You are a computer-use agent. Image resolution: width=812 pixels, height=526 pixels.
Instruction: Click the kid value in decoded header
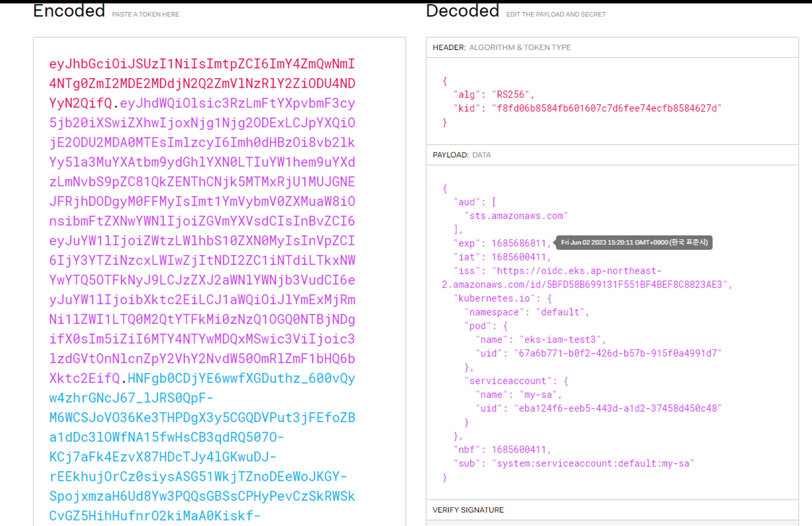[607, 108]
